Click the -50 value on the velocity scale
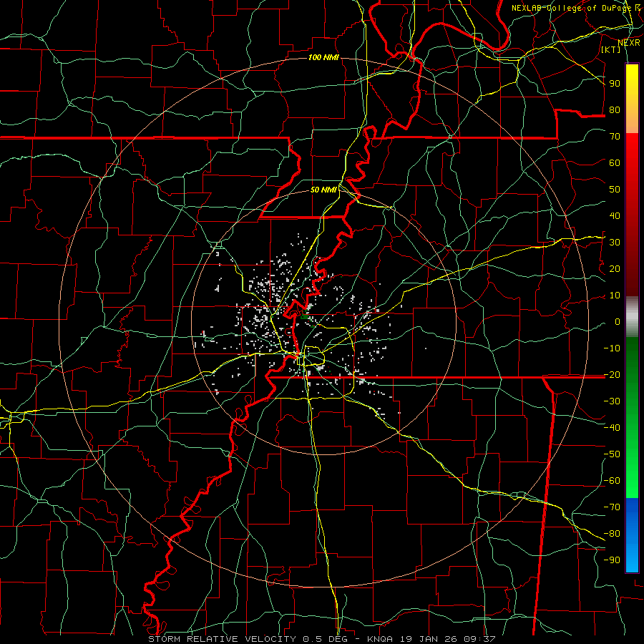644x644 pixels. coord(612,454)
